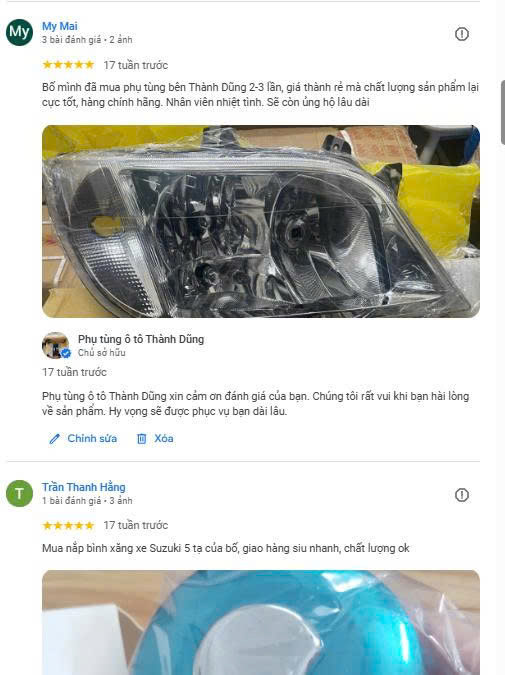Click Phụ tùng ô tô Thành Dũng owner avatar
Screen dimensions: 505x675
coord(56,345)
